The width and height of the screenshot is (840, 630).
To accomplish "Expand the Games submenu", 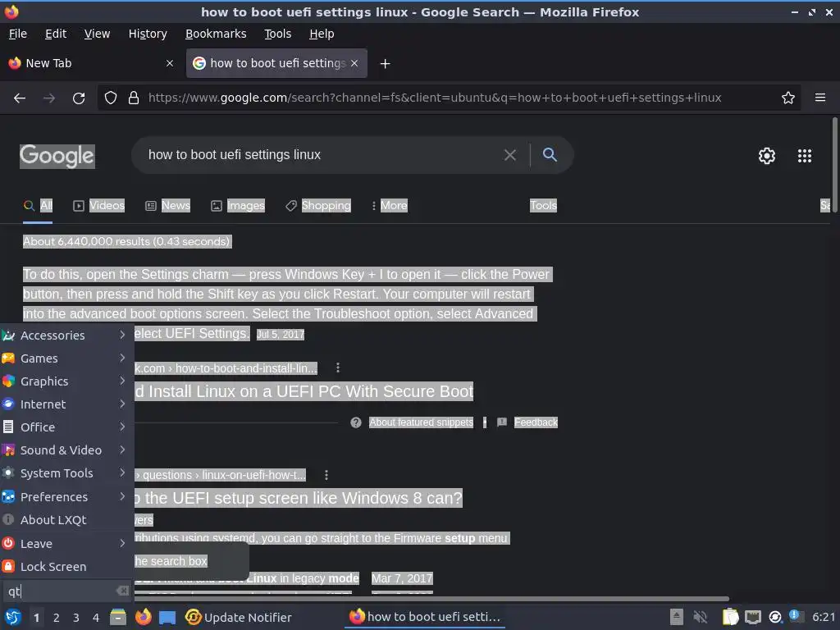I will (67, 358).
